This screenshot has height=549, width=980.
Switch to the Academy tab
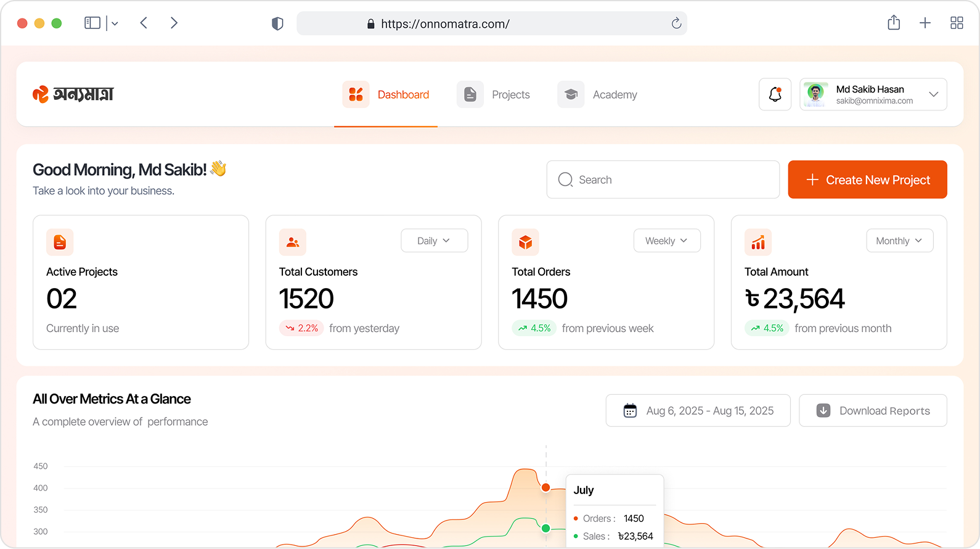(597, 94)
